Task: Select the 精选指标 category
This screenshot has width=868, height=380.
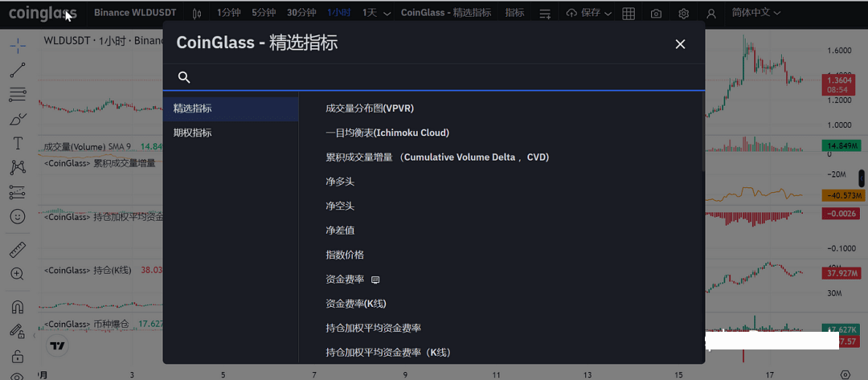Action: 193,108
